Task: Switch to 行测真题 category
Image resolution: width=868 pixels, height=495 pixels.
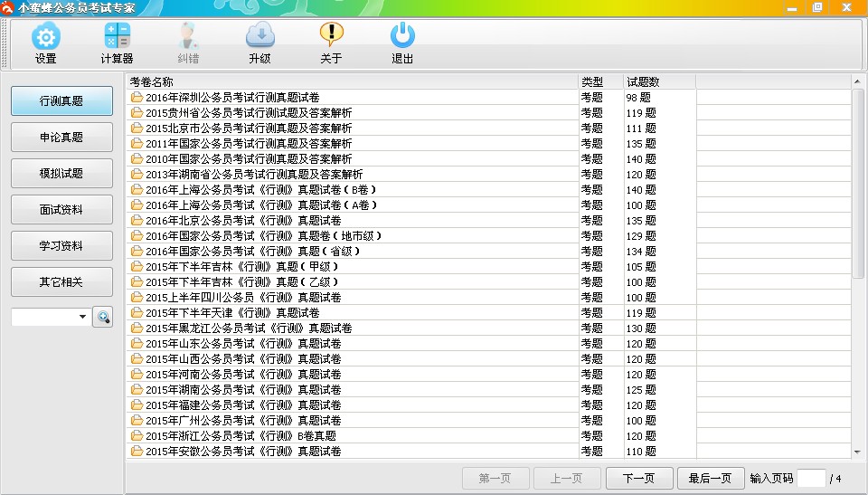Action: pyautogui.click(x=61, y=100)
